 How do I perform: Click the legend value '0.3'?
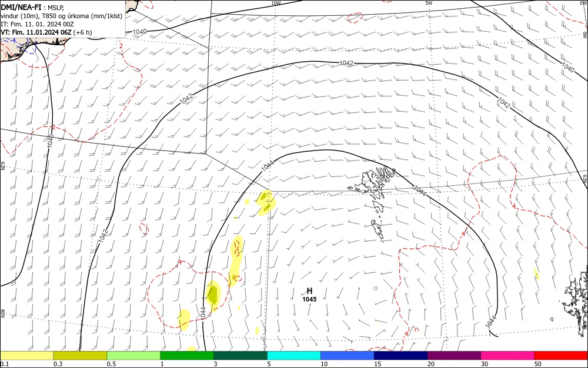click(58, 364)
